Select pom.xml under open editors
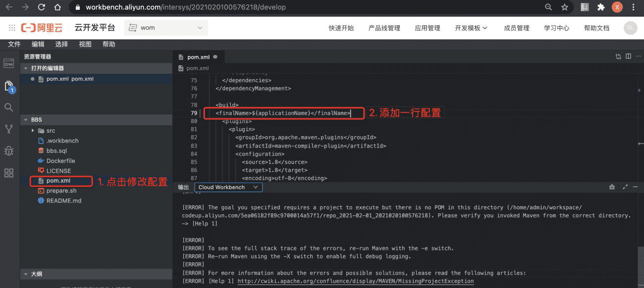Image resolution: width=644 pixels, height=288 pixels. pos(97,79)
